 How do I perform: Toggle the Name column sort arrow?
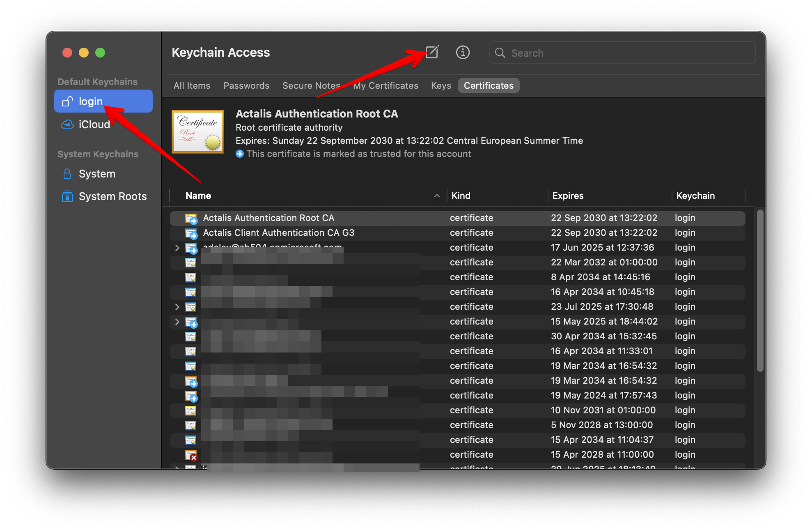[x=437, y=196]
